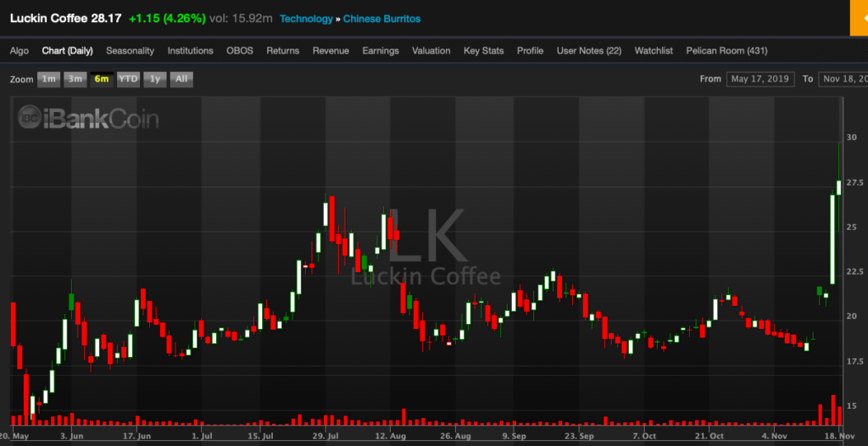Click the 29. Jul axis label
The width and height of the screenshot is (868, 446).
[x=326, y=436]
